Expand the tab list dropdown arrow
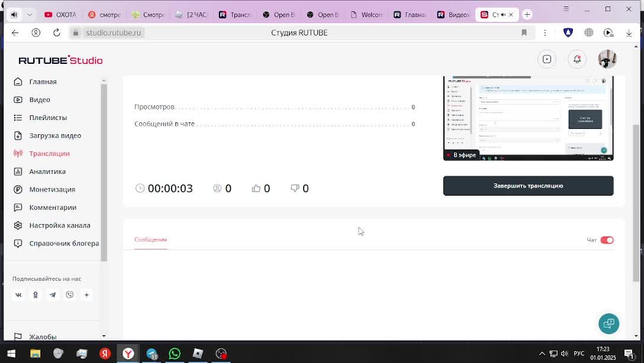Viewport: 644px width, 363px height. click(x=29, y=15)
